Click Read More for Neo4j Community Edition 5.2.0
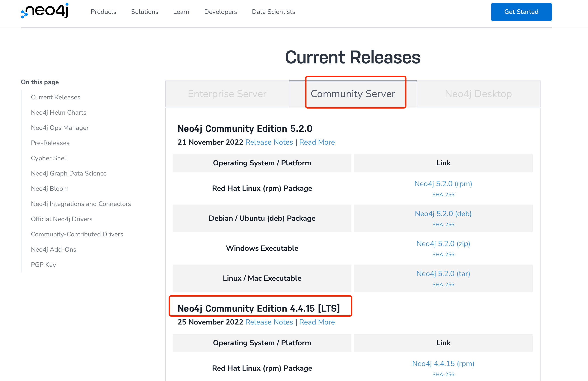Screen dimensions: 588x381 point(317,142)
